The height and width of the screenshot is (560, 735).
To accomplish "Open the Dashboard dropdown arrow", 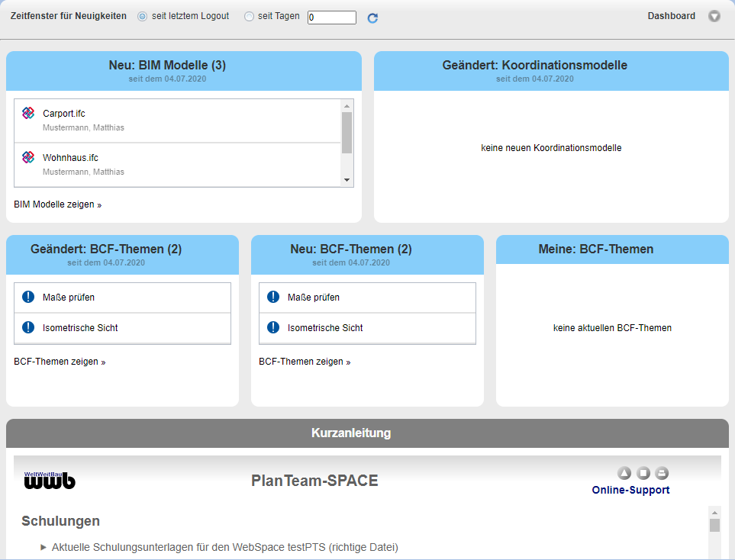I will [x=714, y=16].
